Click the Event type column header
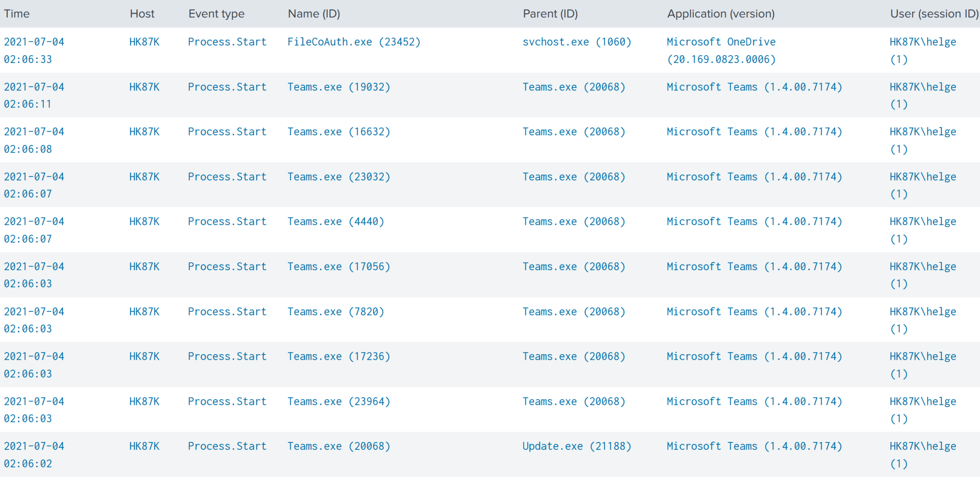Image resolution: width=980 pixels, height=477 pixels. [216, 14]
